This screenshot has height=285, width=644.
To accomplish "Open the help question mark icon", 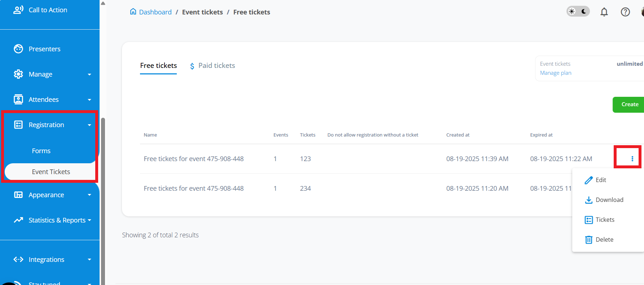I will click(625, 12).
